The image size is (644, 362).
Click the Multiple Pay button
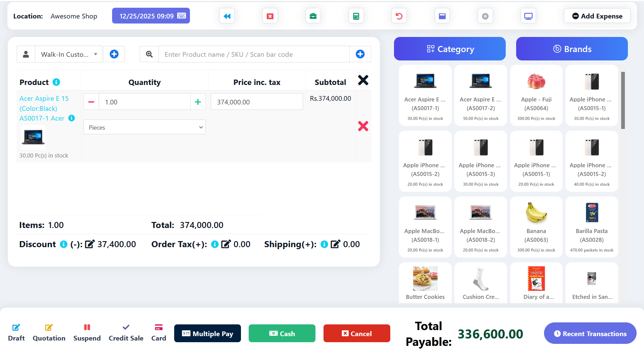coord(207,333)
